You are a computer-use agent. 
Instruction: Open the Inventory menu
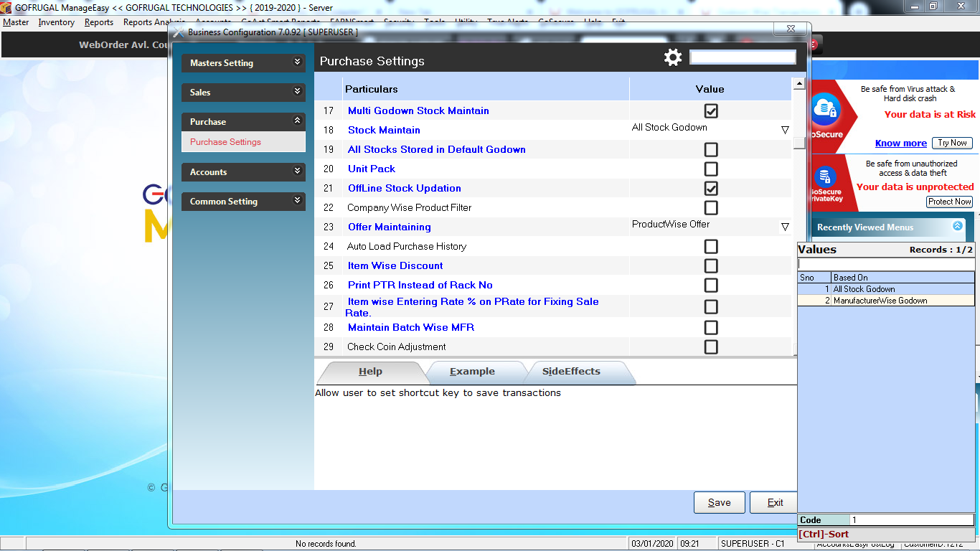tap(57, 22)
